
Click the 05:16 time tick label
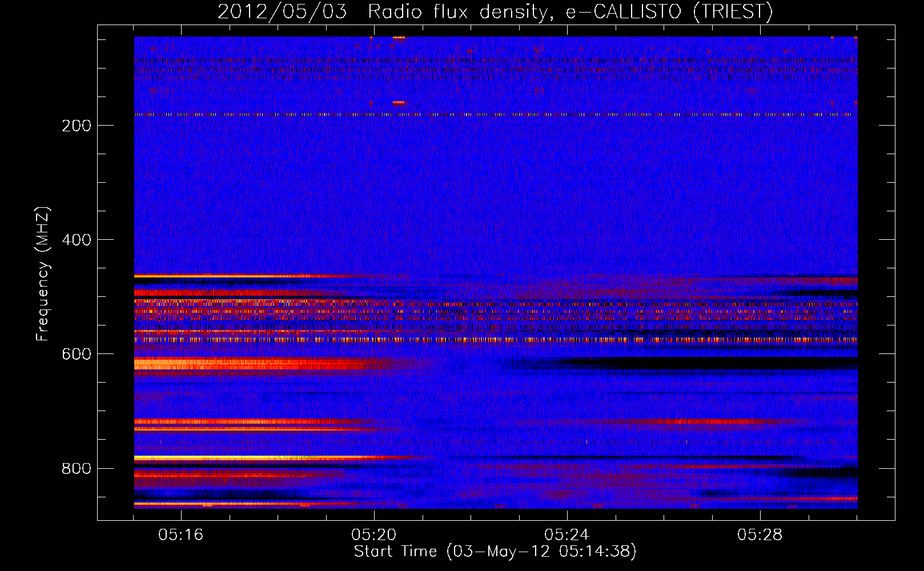[181, 535]
